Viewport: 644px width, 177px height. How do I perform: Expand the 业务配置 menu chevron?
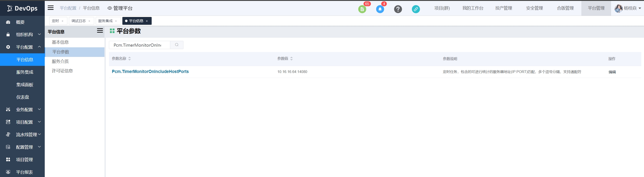coord(39,109)
